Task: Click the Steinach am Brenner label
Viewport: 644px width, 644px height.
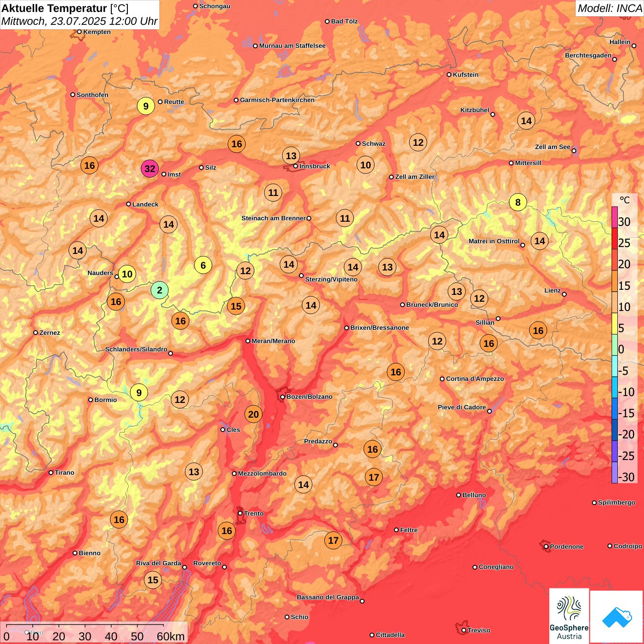Action: point(273,218)
